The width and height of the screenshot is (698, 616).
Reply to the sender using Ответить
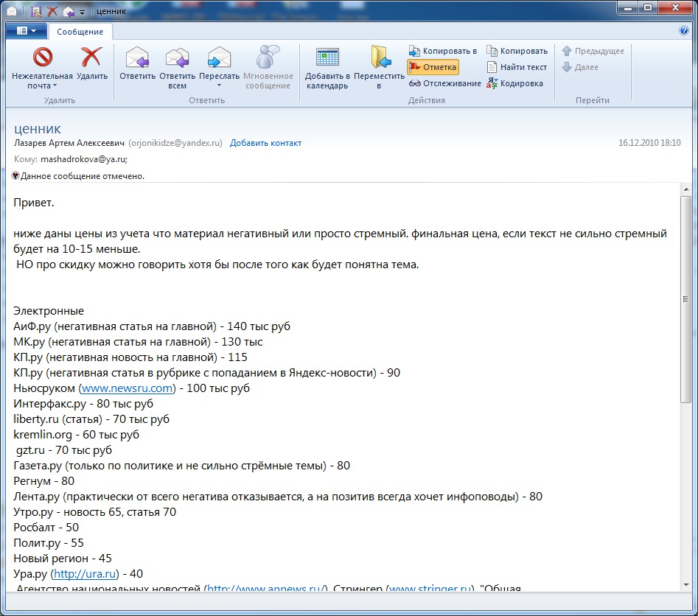click(137, 57)
